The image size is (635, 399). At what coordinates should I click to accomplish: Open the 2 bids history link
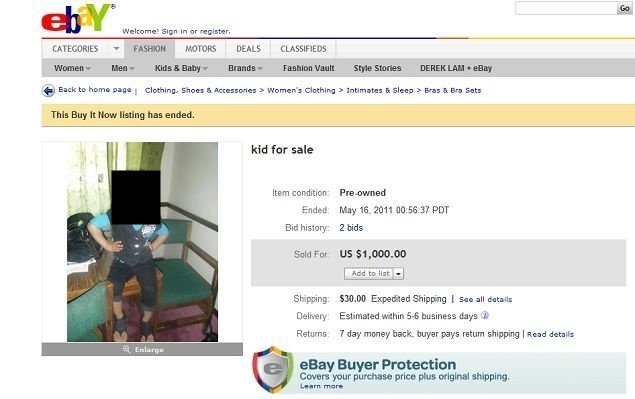(x=351, y=228)
